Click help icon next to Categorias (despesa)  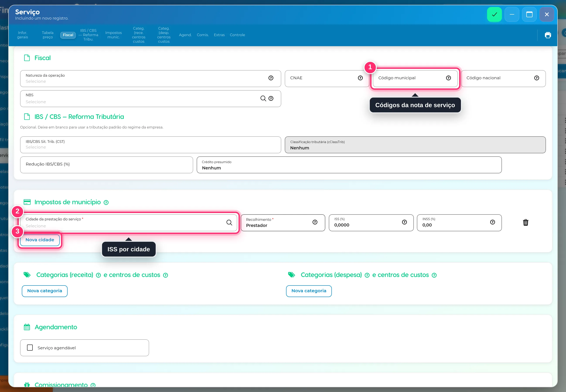(367, 275)
